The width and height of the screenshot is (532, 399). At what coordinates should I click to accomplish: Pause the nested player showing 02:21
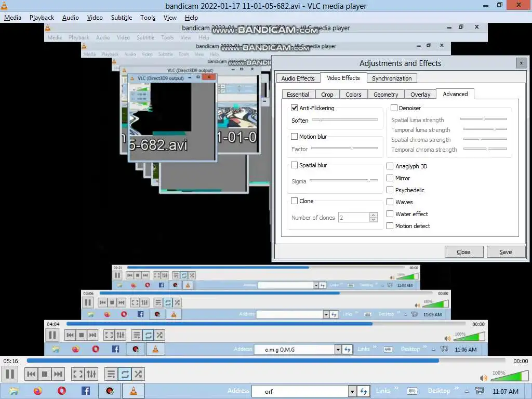click(x=117, y=275)
